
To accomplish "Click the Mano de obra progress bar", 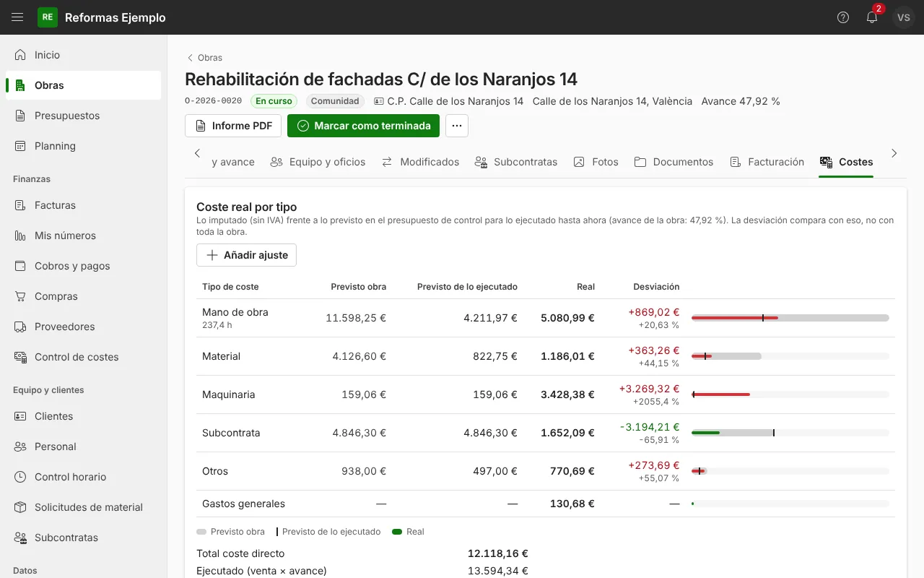I will tap(790, 318).
